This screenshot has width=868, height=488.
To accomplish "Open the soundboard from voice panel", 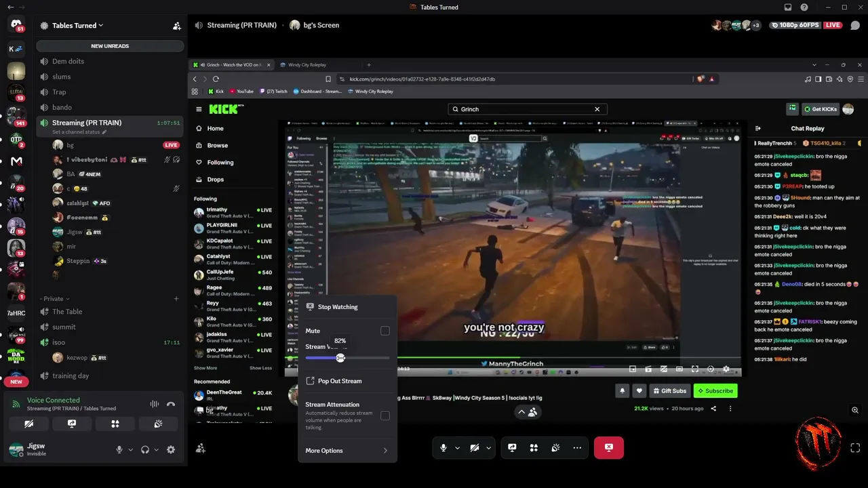I will pyautogui.click(x=158, y=424).
